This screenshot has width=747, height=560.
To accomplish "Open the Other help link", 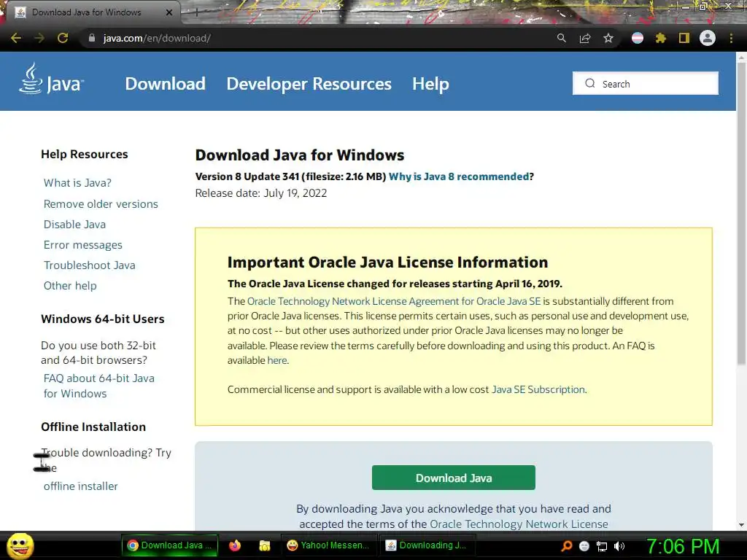I will click(70, 286).
